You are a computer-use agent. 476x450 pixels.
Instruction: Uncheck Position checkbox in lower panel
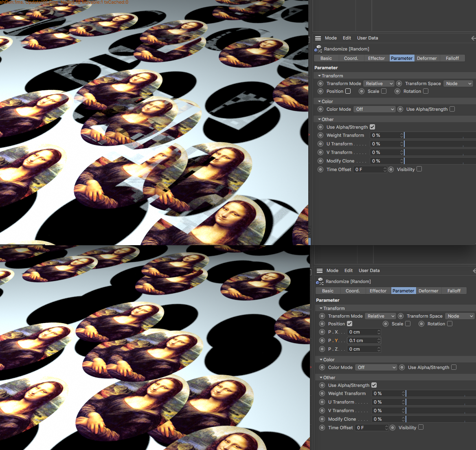point(350,324)
